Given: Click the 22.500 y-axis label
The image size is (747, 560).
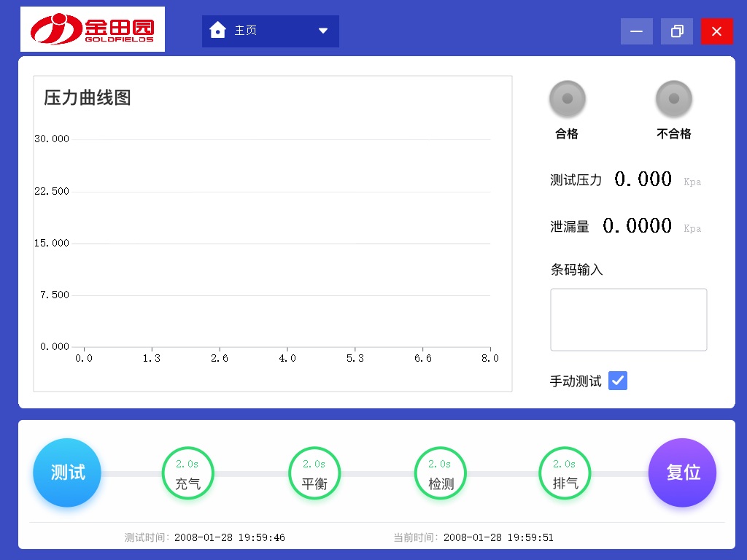Looking at the screenshot, I should (52, 192).
